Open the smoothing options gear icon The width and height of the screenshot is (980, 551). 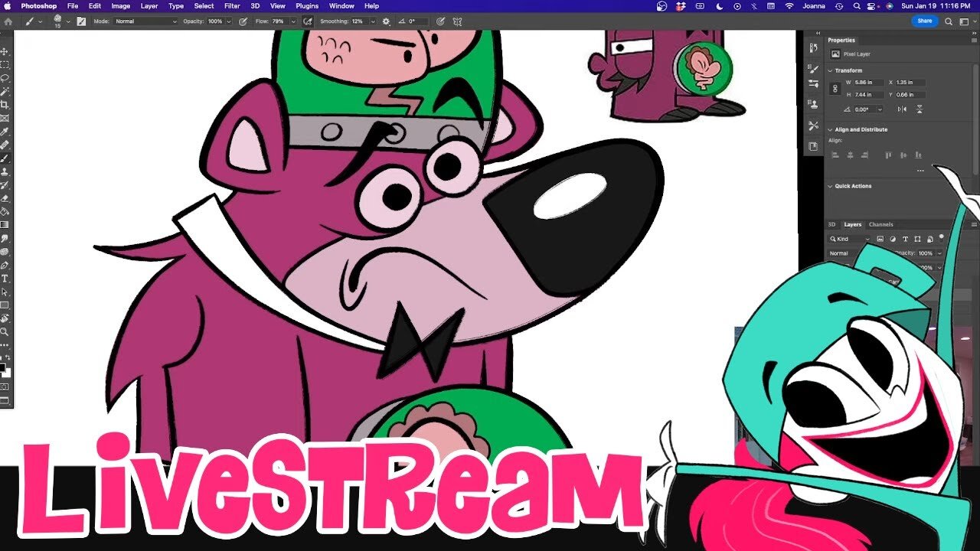386,21
